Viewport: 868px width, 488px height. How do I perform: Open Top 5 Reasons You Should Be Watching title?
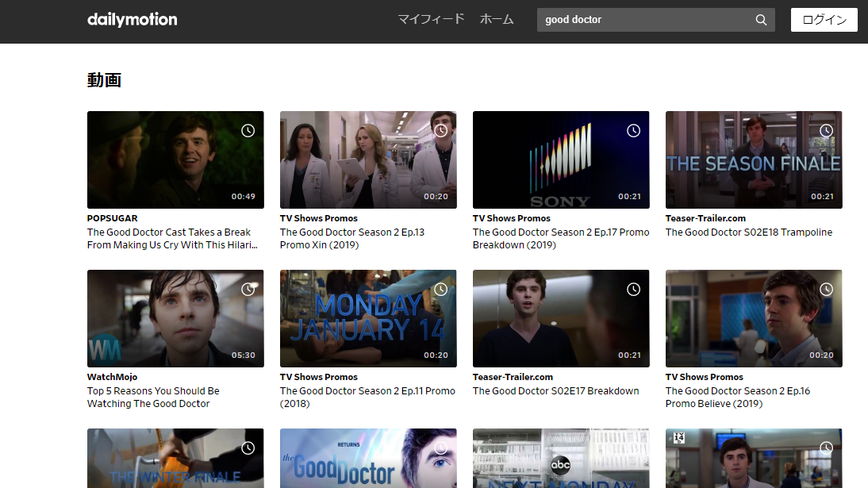coord(153,398)
